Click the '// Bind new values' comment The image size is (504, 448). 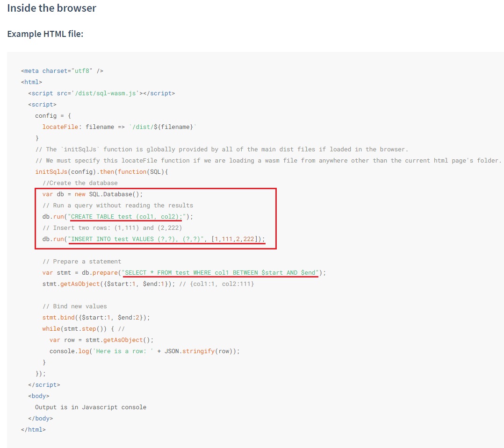75,306
